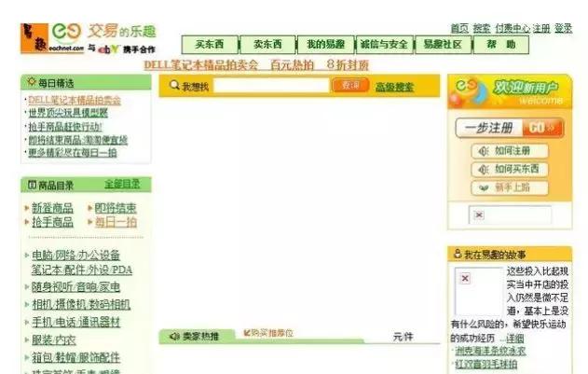Image resolution: width=588 pixels, height=374 pixels.
Task: Click 购买推荐位 link
Action: [x=268, y=333]
